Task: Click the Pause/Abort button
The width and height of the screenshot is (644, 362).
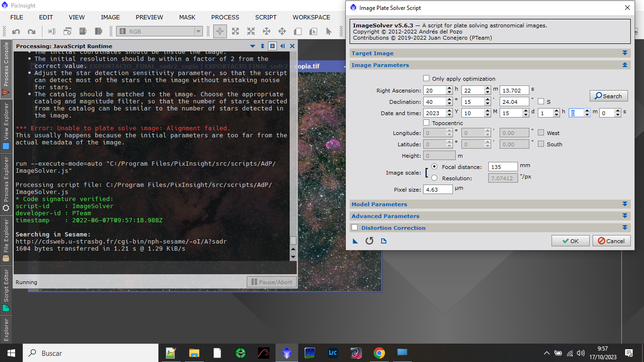Action: (x=272, y=282)
